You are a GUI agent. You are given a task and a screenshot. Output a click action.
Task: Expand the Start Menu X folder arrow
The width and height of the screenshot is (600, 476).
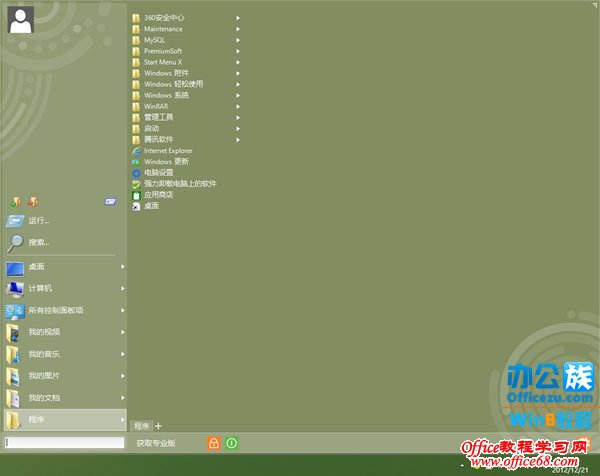coord(238,62)
